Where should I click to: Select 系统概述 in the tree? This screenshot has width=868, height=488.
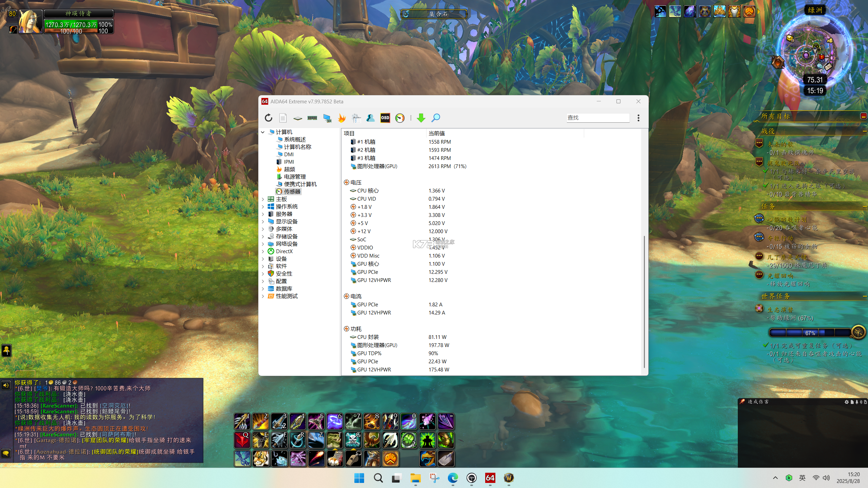point(295,140)
